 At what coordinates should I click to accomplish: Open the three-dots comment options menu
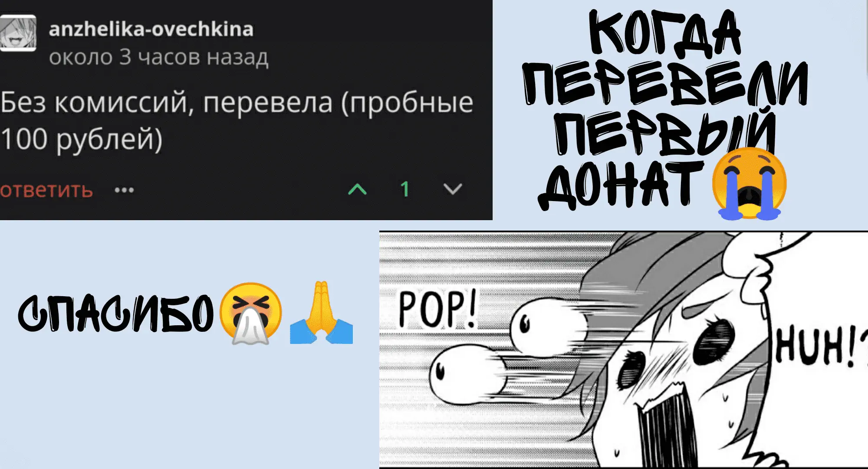coord(124,190)
